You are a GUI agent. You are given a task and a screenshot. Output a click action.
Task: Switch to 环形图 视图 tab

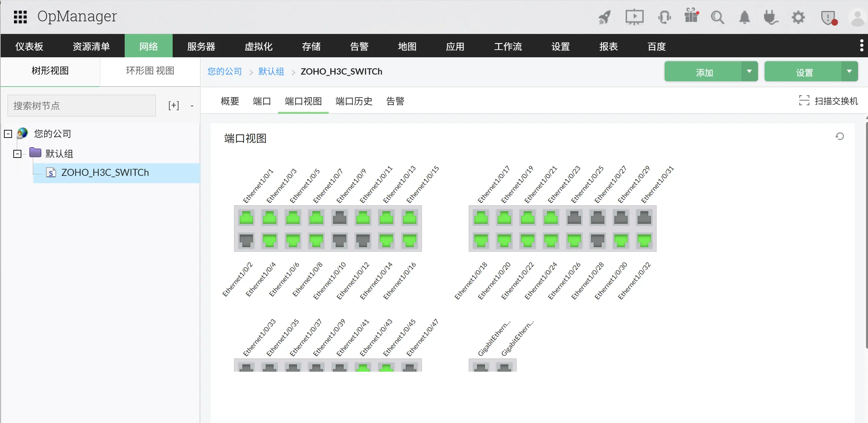[150, 71]
